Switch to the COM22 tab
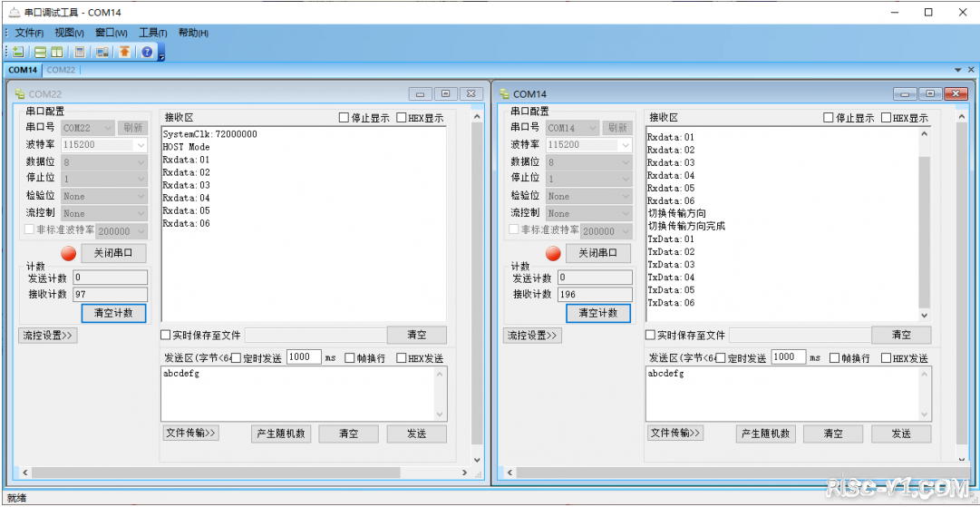The width and height of the screenshot is (980, 507). 62,70
